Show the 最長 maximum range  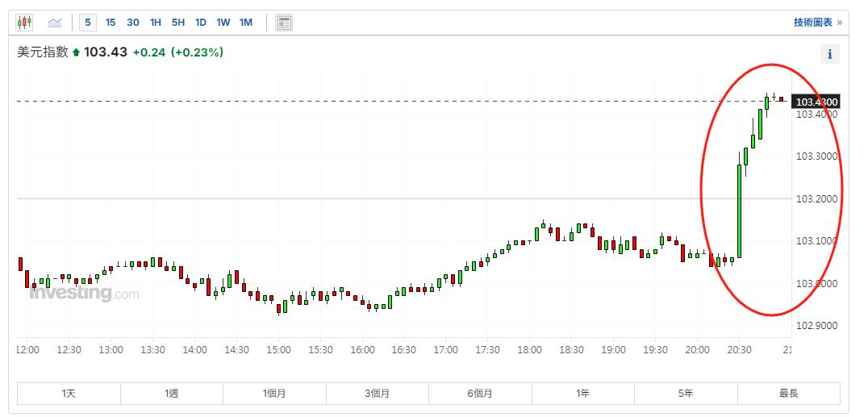coord(788,394)
